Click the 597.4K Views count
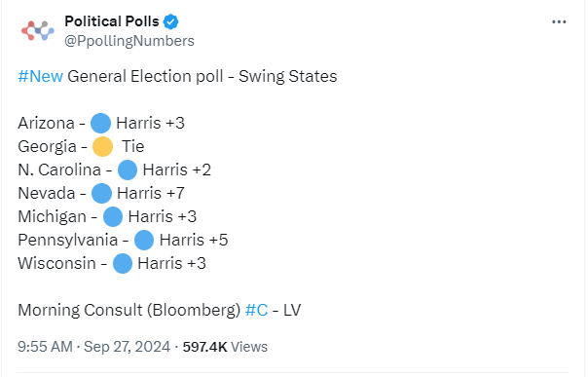 point(225,347)
